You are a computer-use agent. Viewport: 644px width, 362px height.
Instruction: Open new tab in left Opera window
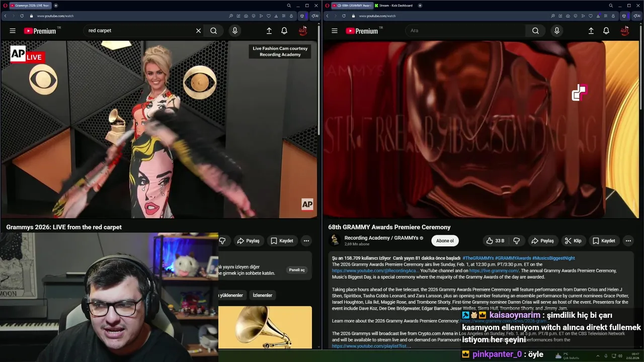[x=56, y=6]
